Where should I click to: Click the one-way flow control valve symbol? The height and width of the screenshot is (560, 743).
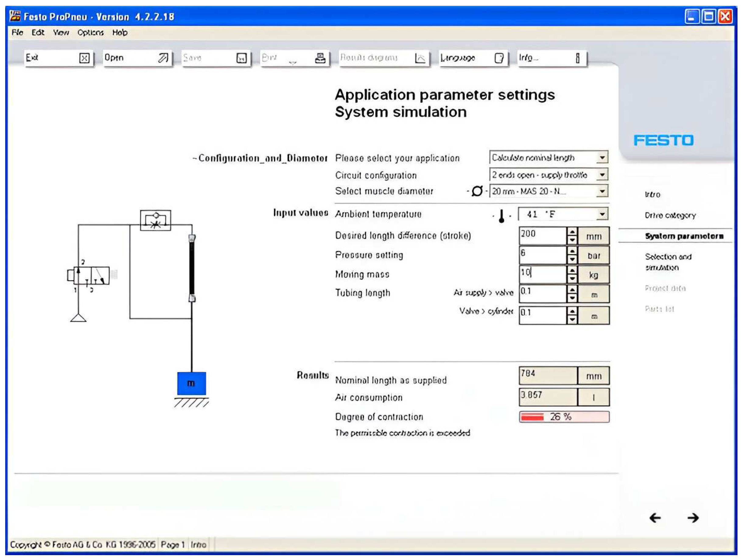[155, 220]
